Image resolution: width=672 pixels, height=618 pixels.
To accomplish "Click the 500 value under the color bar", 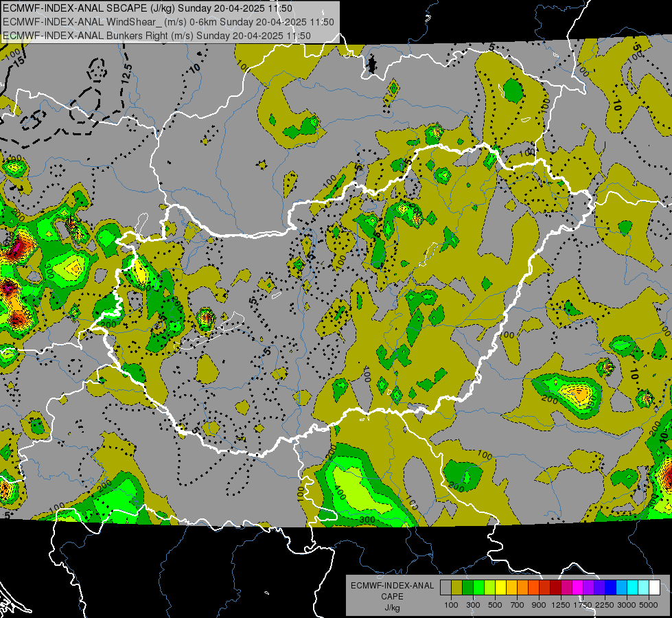I will click(x=495, y=605).
